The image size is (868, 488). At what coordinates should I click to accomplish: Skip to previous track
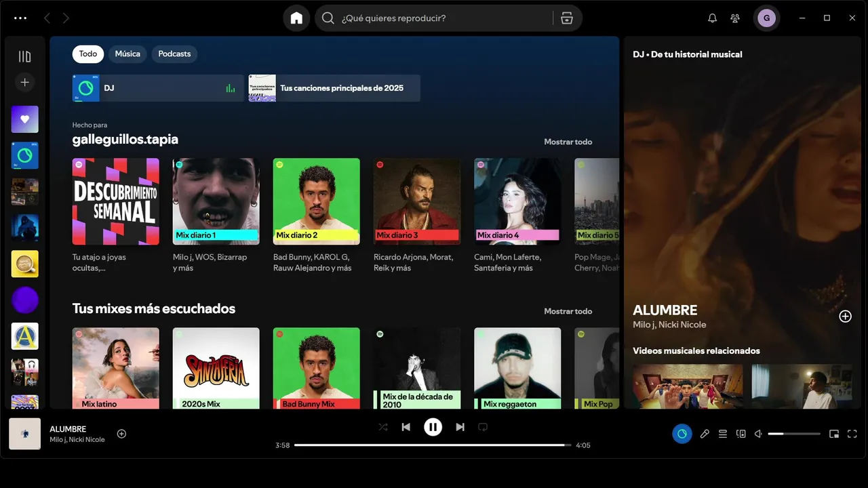[x=406, y=427]
